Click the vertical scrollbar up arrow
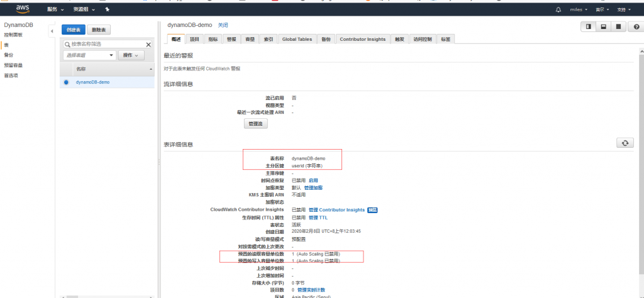 (641, 51)
